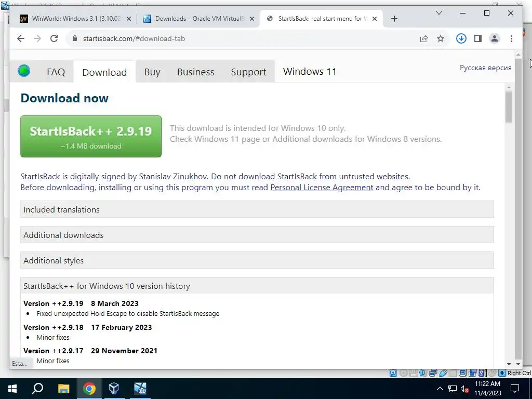Screen dimensions: 532x399
Task: Switch to the FAQ tab
Action: [56, 72]
